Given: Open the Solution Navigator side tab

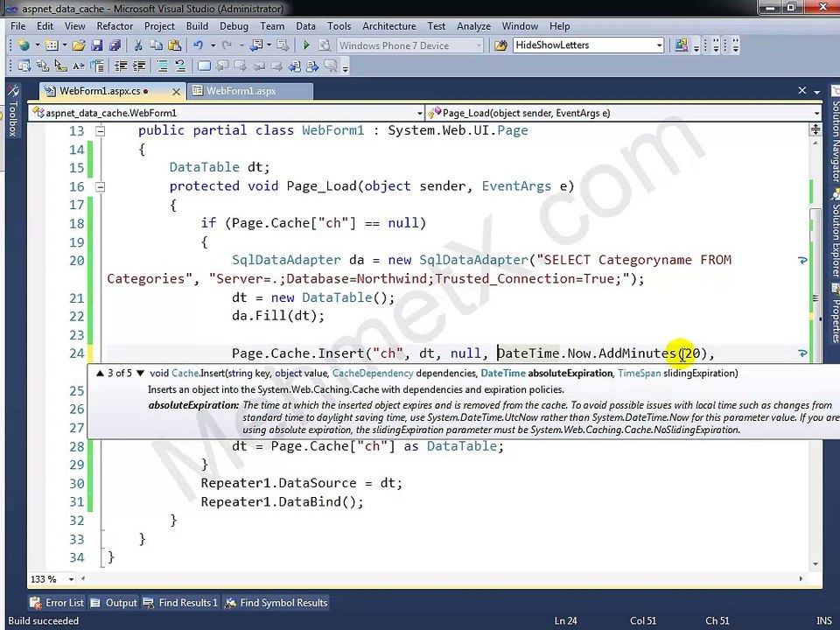Looking at the screenshot, I should 835,134.
